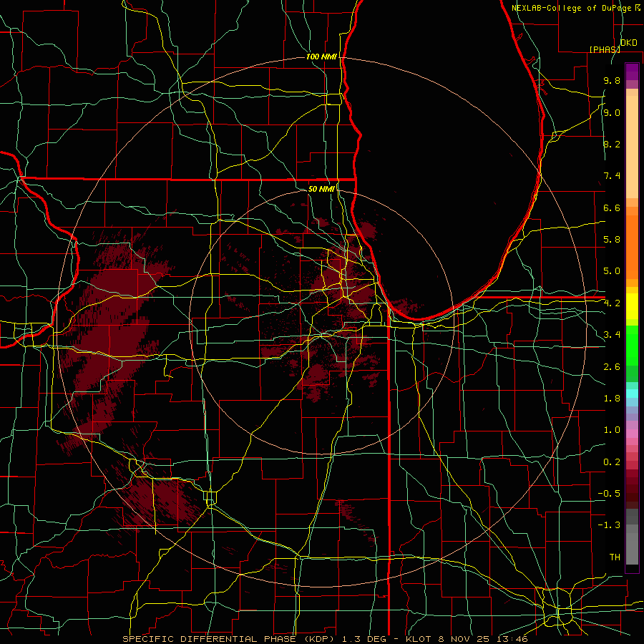Select the -1.3 value on the color scale
Viewport: 644px width, 644px height.
(609, 525)
